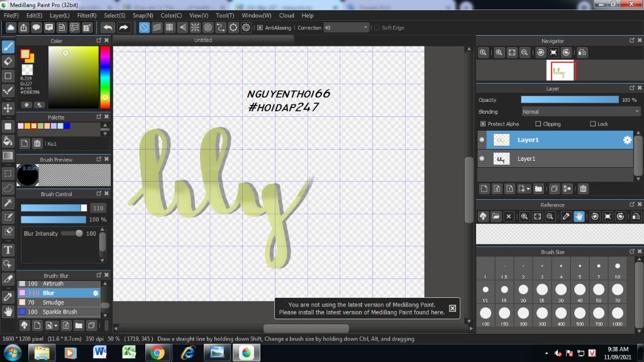Viewport: 644px width, 362px height.
Task: Adjust the Blur Intensity slider
Action: (x=72, y=233)
